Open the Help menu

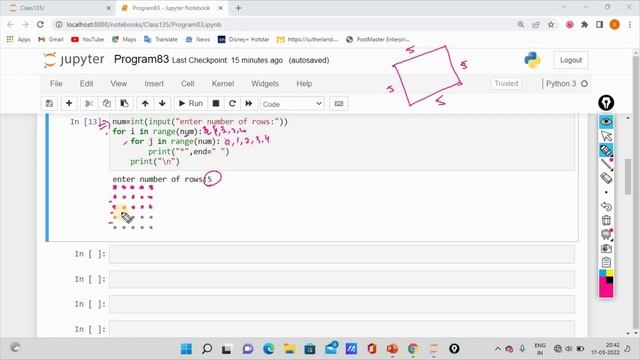[x=304, y=84]
